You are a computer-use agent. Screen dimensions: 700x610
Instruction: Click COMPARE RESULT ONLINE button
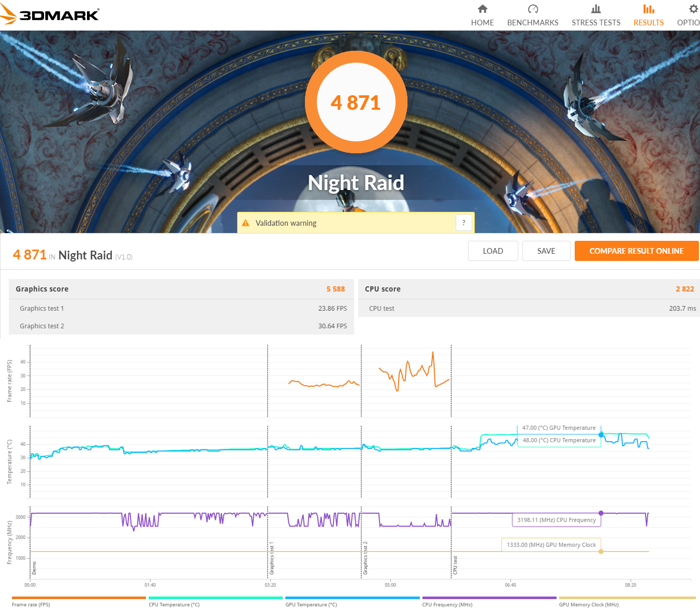pos(637,251)
